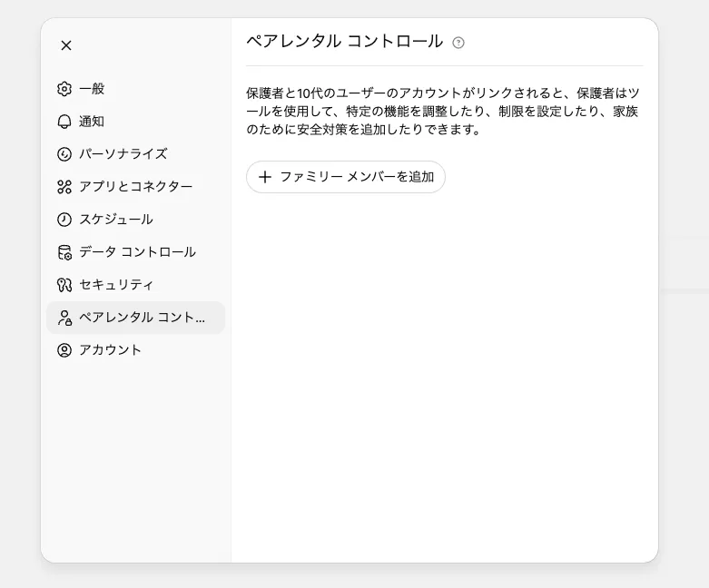Click the clock icon next to スケジュール
The image size is (709, 588).
click(x=64, y=220)
